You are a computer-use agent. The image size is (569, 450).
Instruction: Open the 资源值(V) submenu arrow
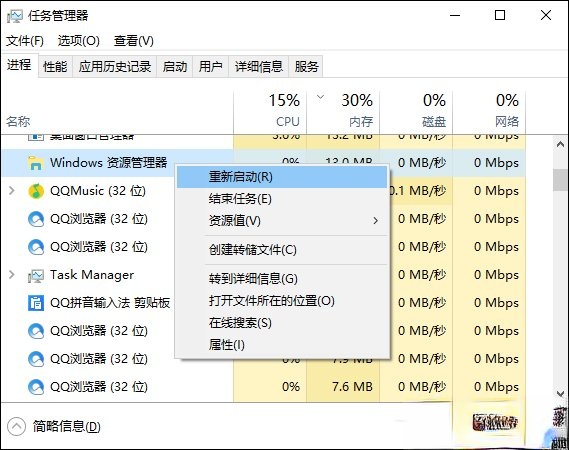[x=376, y=221]
